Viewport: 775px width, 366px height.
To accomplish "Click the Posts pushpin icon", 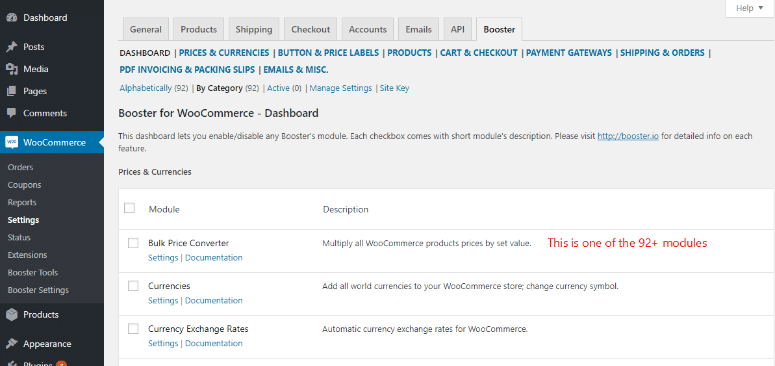I will (x=12, y=47).
